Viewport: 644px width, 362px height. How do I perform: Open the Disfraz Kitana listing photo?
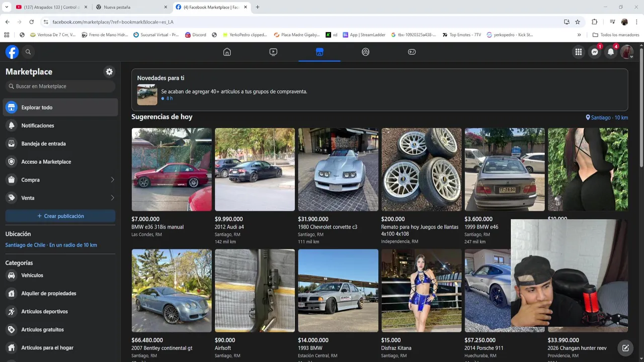coord(421,291)
